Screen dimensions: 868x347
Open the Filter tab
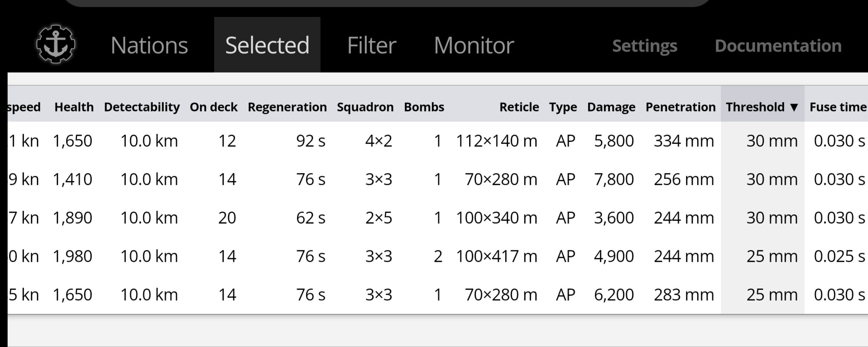[372, 45]
